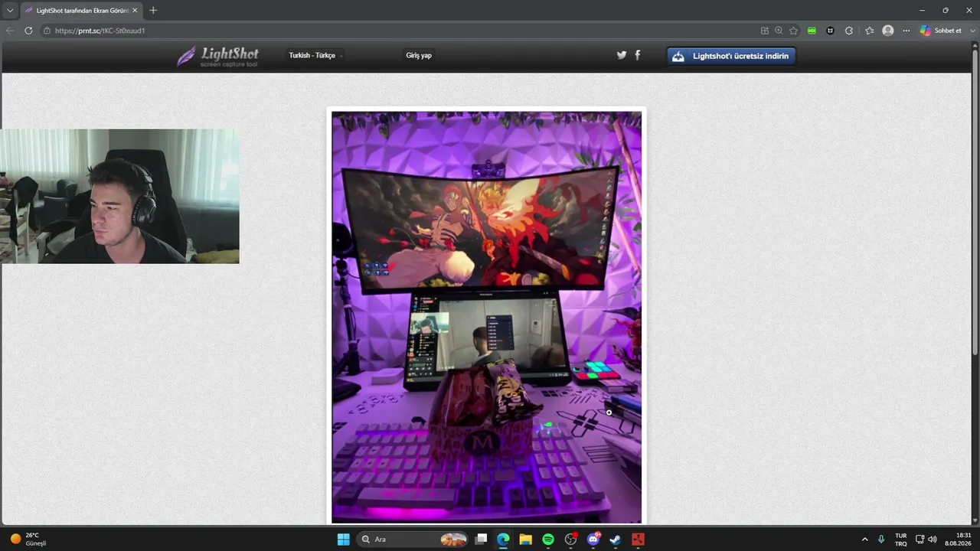The width and height of the screenshot is (980, 551).
Task: Open the green extension icon in toolbar
Action: pos(812,31)
